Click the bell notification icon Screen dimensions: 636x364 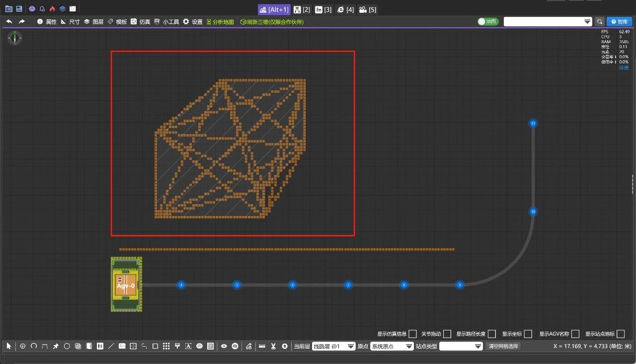42,9
